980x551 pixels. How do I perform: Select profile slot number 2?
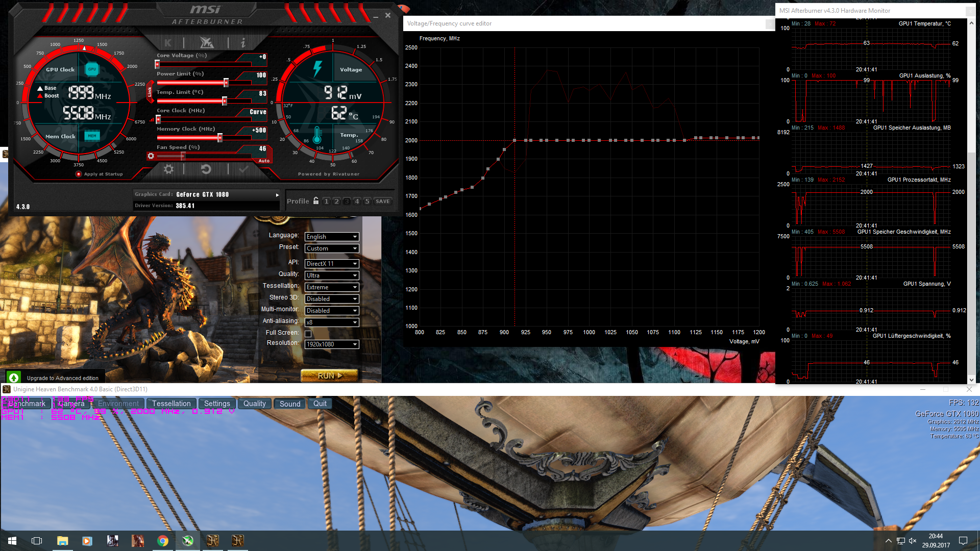coord(336,202)
